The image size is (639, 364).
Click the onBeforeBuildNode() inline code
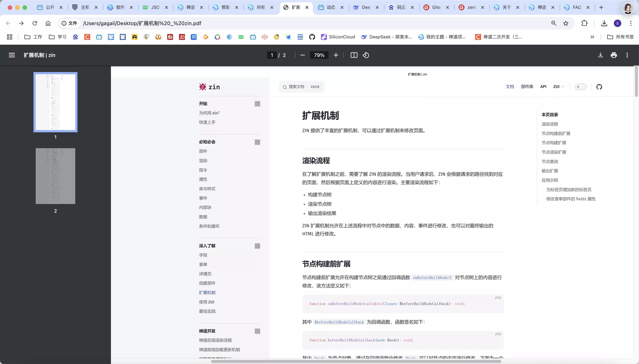(432, 278)
